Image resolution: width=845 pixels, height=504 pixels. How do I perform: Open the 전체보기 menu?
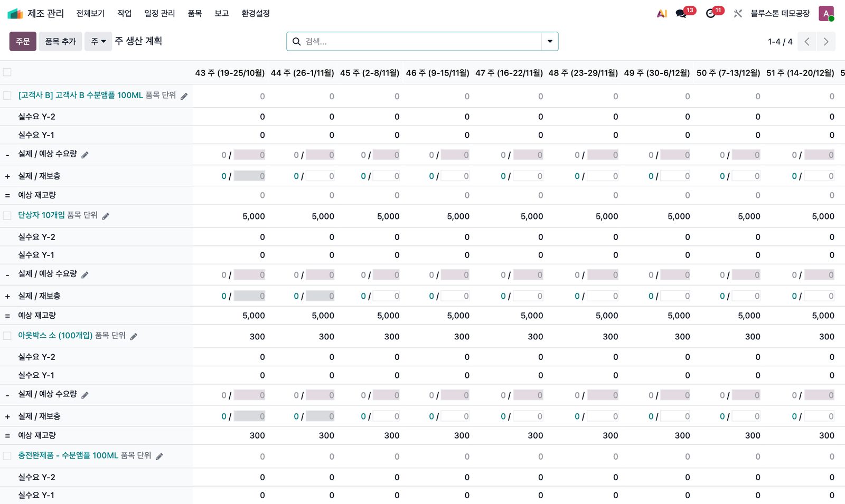coord(90,13)
